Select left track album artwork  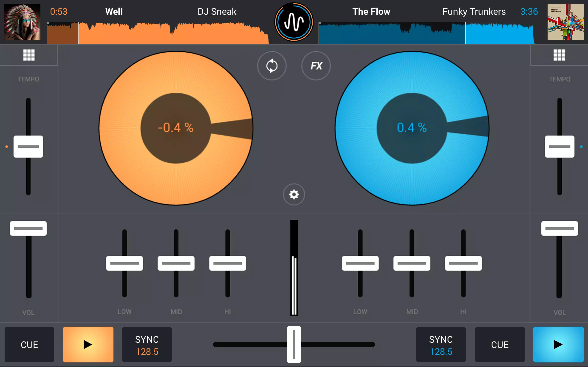click(23, 22)
